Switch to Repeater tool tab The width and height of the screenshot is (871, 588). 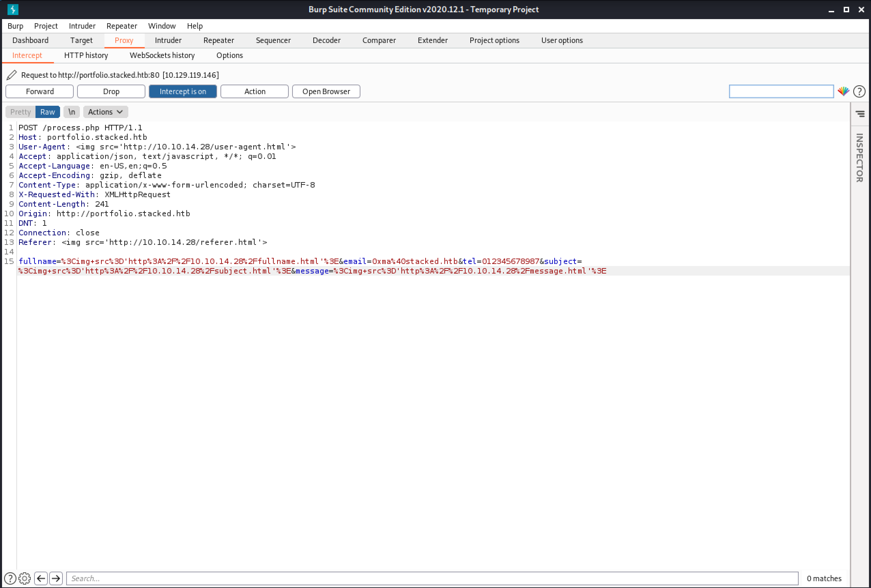219,41
